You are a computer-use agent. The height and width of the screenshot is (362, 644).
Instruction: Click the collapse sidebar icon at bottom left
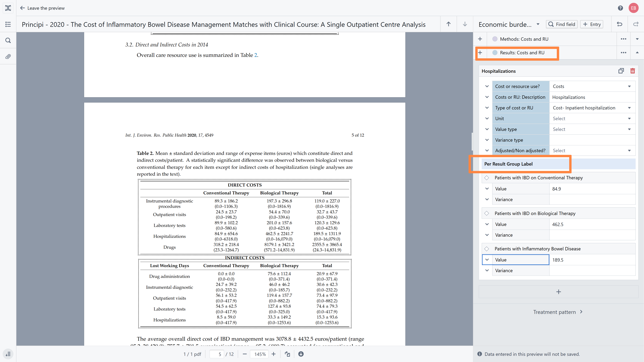pyautogui.click(x=8, y=354)
